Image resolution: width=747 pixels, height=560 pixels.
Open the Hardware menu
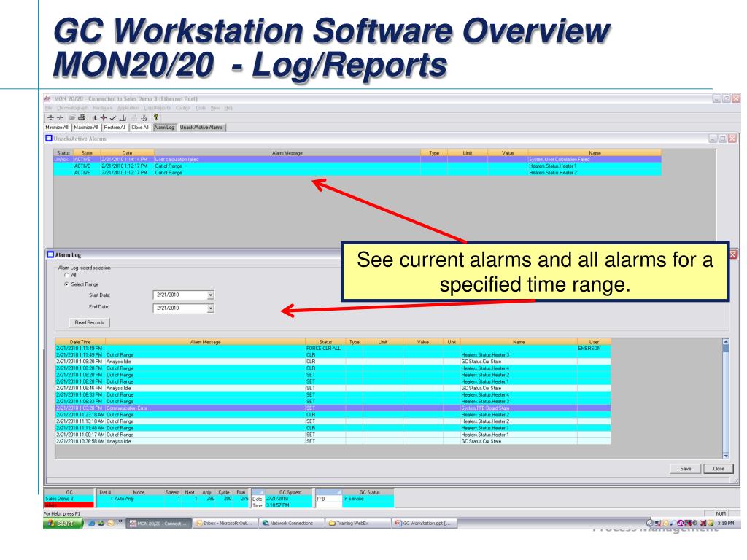(x=103, y=108)
